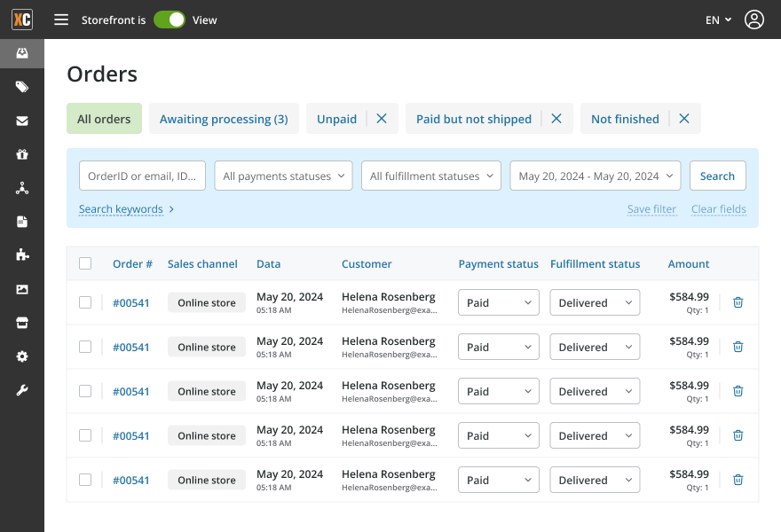Click the Search keywords link
This screenshot has height=532, width=781.
point(121,209)
